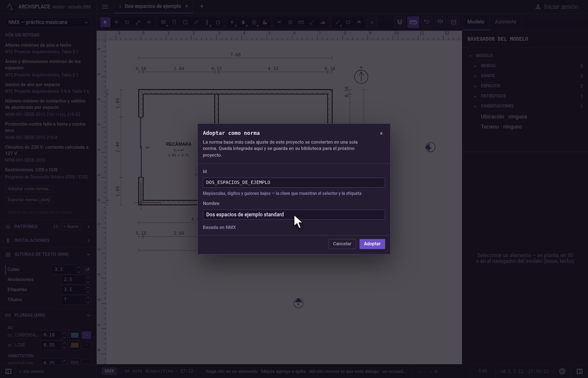
Task: Collapse the ALTURAS DE TEXTO (MM) section
Action: click(48, 254)
